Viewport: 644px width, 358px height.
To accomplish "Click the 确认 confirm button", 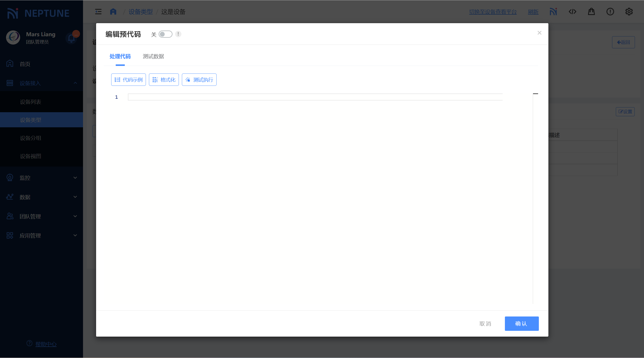I will pyautogui.click(x=521, y=324).
